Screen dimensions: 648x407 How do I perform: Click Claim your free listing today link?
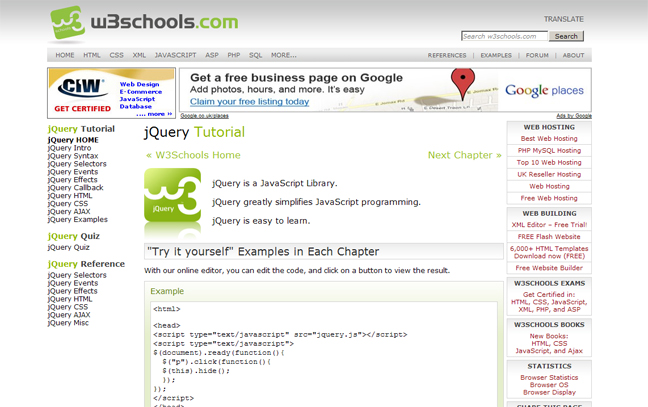pos(249,102)
